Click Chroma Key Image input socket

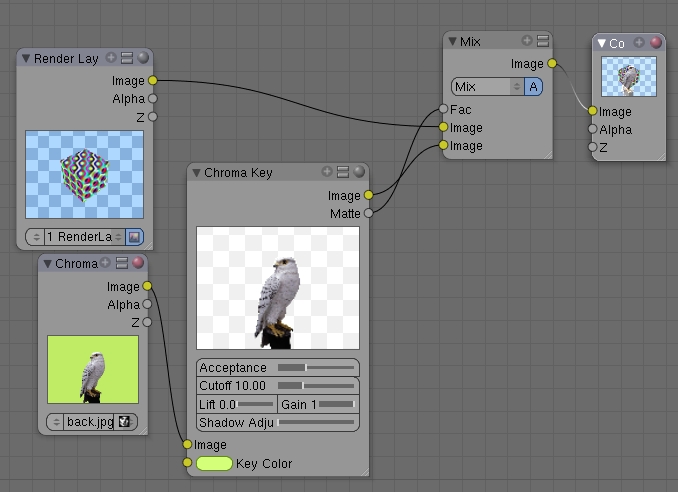187,444
